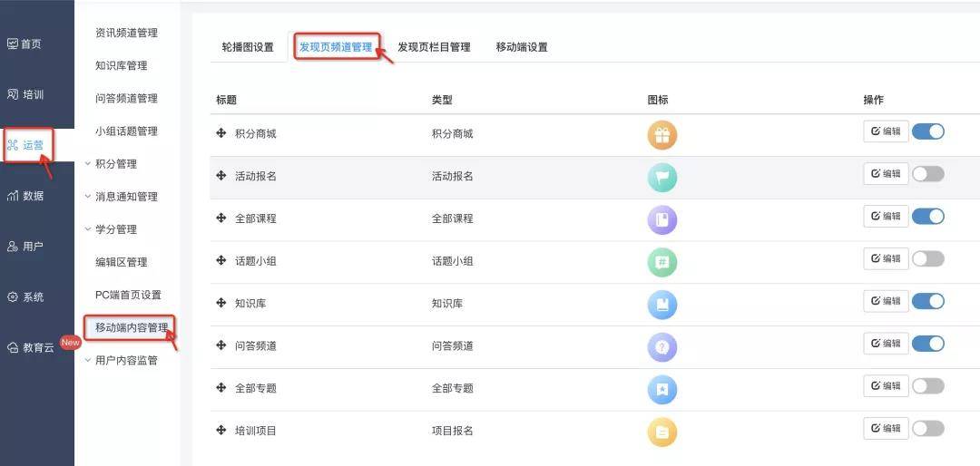Disable the 知识库 channel toggle

click(927, 301)
